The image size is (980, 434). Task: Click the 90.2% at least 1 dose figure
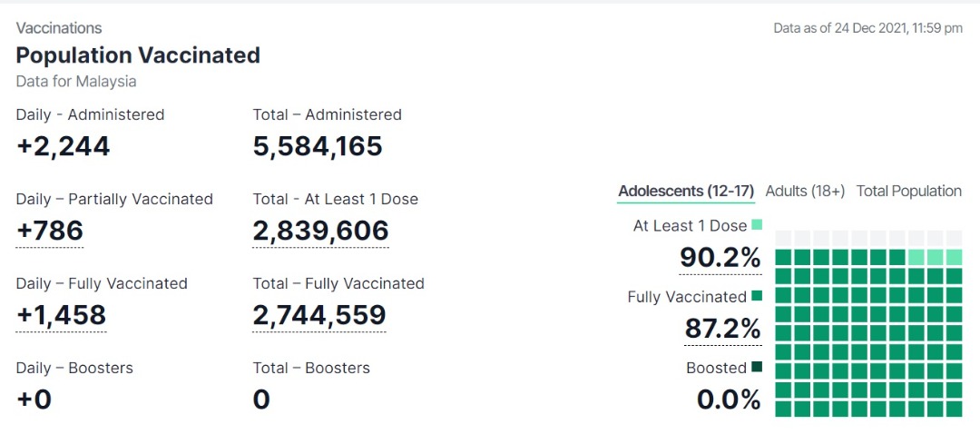pyautogui.click(x=720, y=258)
